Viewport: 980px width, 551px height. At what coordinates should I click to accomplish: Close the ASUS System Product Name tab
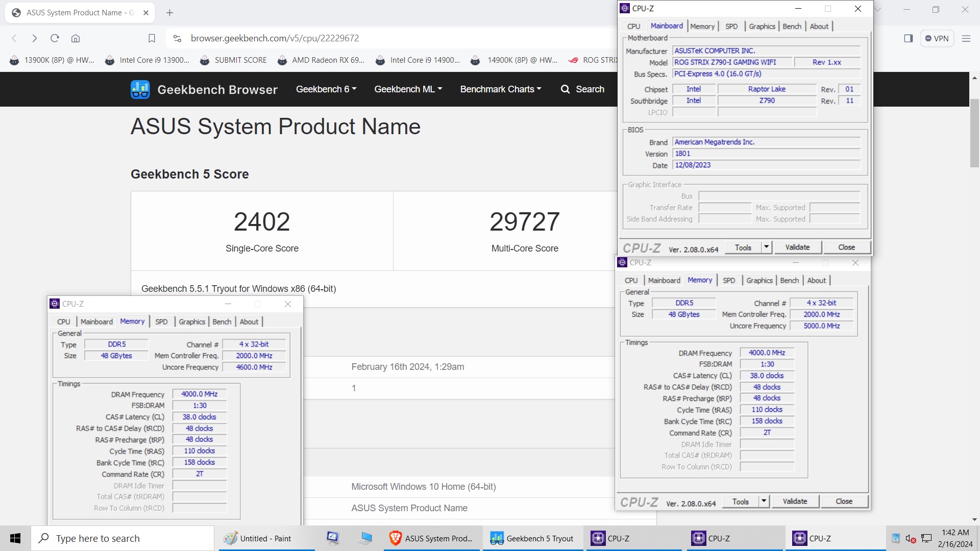(146, 13)
